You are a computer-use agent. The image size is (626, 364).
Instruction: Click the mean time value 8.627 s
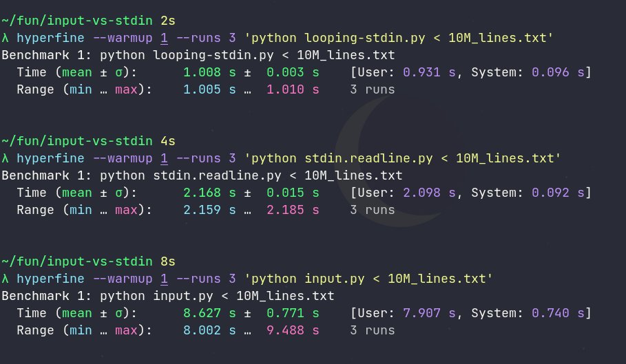(x=209, y=313)
